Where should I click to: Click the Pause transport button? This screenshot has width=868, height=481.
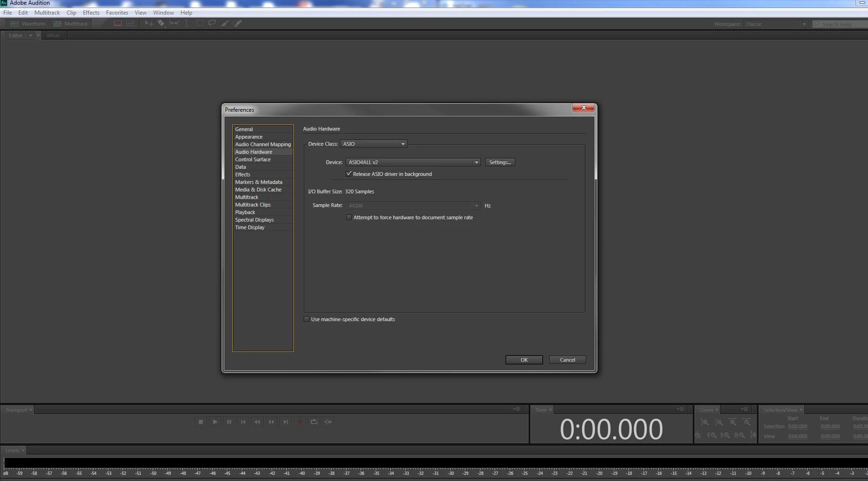tap(229, 422)
